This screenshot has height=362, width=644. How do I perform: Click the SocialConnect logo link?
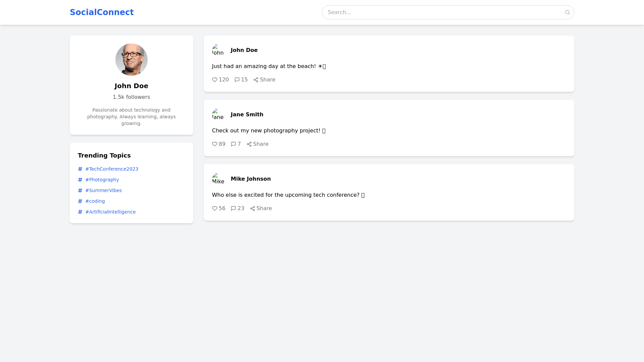[x=102, y=12]
